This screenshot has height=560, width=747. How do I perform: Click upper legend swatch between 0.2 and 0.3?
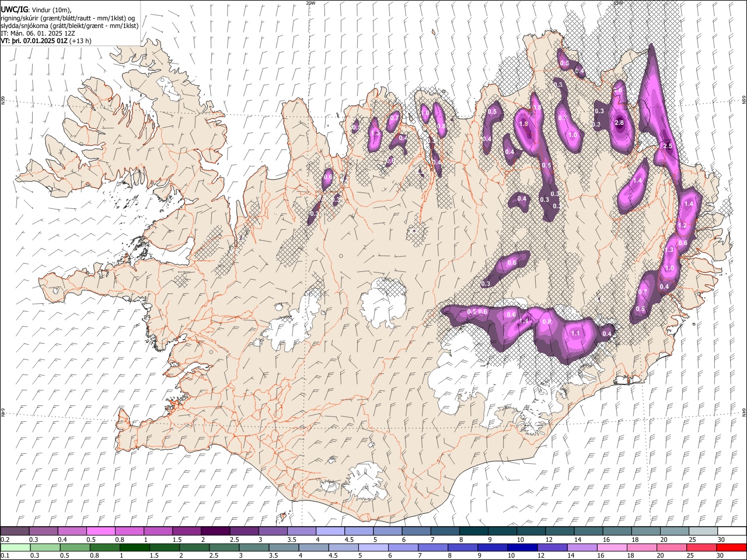pyautogui.click(x=15, y=531)
